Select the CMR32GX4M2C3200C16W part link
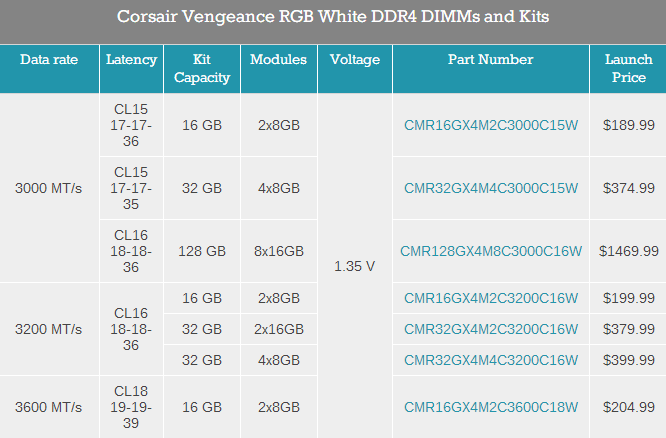666x438 pixels. (491, 329)
